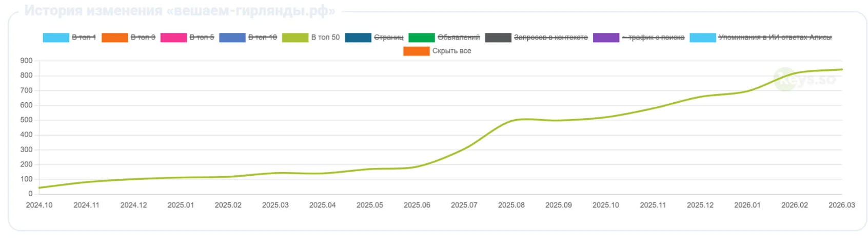
Task: Click the pink swatch for "В топ 5"
Action: point(173,37)
